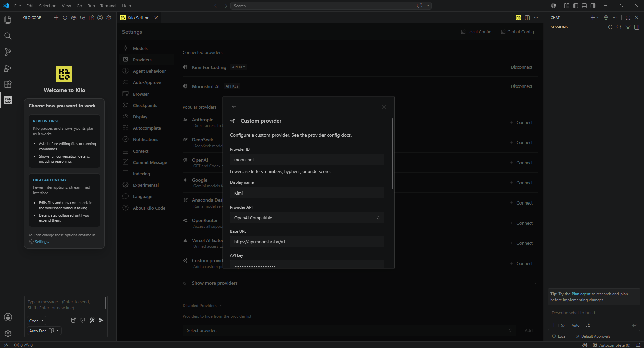
Task: Collapse the Disabled Providers section
Action: [x=202, y=306]
